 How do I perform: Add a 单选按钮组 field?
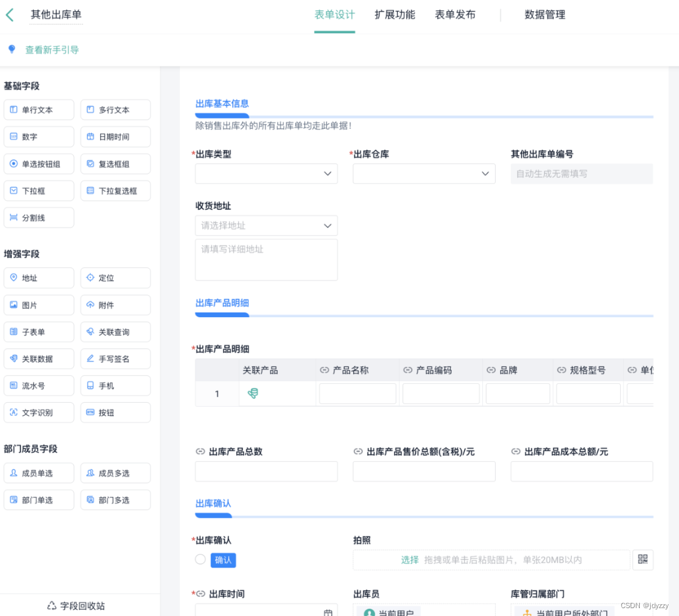(x=39, y=164)
